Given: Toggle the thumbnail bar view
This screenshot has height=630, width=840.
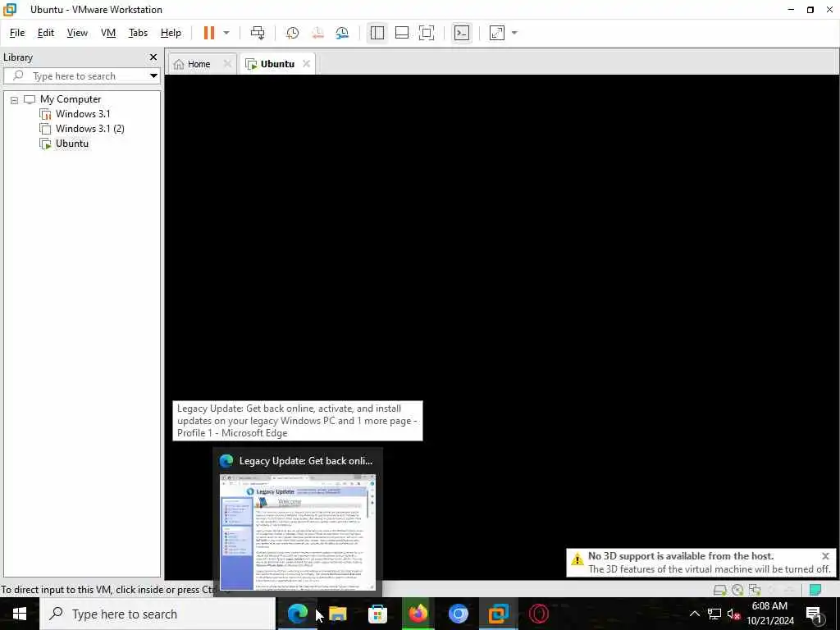Looking at the screenshot, I should click(x=402, y=33).
